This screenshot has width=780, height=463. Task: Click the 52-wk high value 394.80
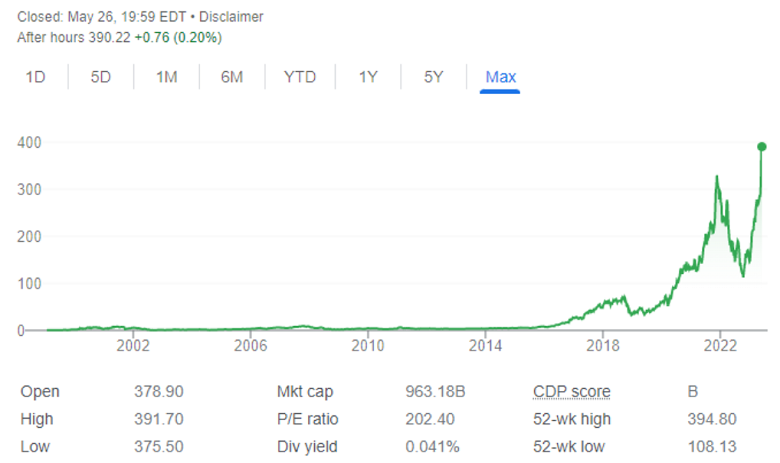(x=701, y=419)
